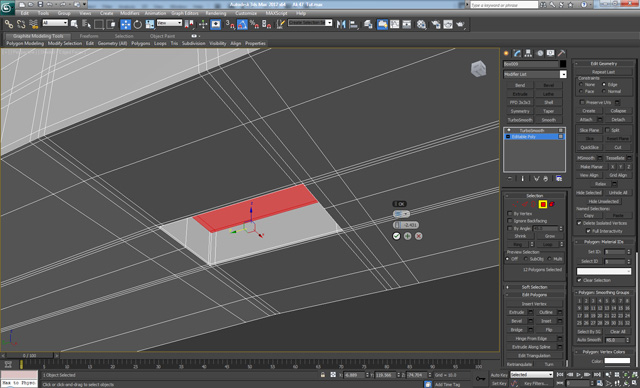Click the ViewCube in the viewport
This screenshot has width=640, height=388.
point(478,69)
